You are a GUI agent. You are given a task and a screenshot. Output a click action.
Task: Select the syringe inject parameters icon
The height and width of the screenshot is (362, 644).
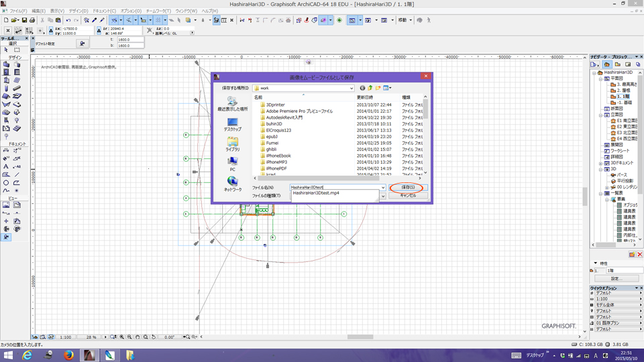(x=102, y=20)
